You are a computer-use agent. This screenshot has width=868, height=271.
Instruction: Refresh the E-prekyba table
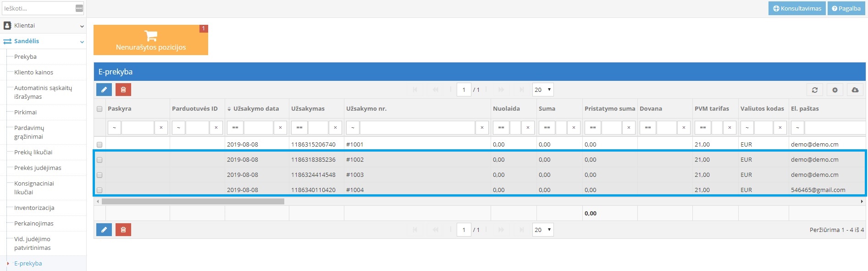pos(814,90)
